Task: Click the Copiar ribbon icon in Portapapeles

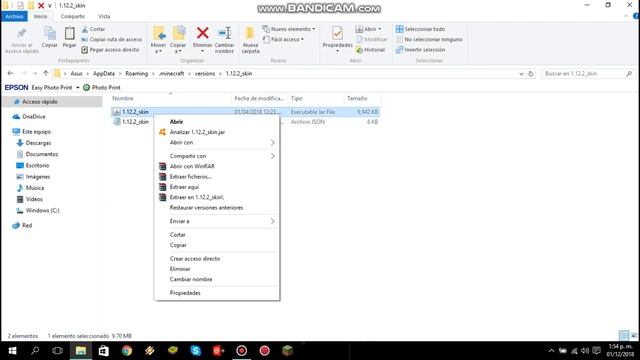Action: [49, 37]
